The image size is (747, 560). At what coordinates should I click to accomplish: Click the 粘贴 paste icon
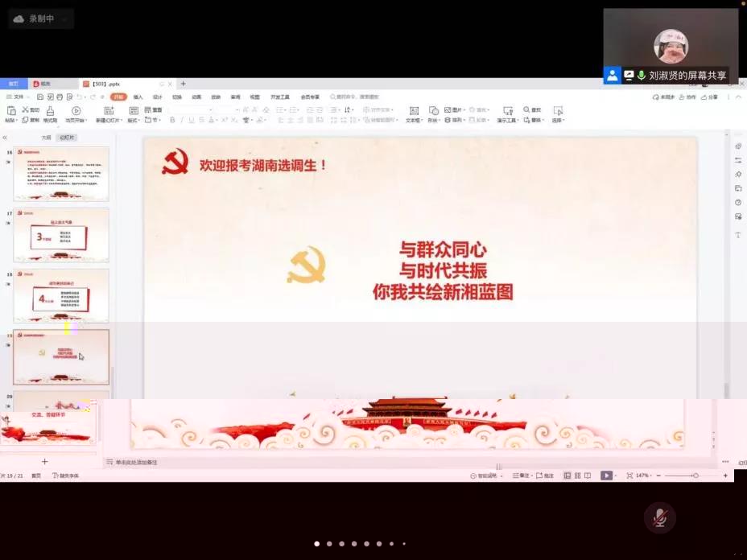11,111
